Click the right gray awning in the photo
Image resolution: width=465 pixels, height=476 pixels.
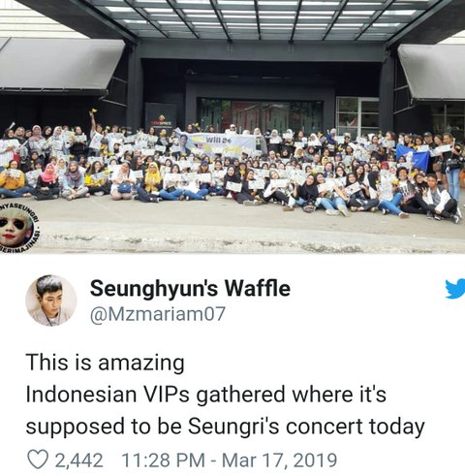[x=432, y=71]
